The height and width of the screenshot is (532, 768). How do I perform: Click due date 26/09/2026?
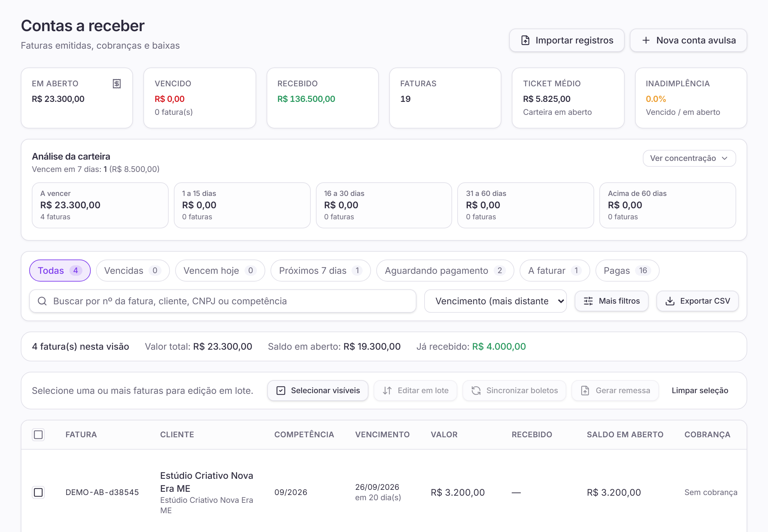(x=377, y=487)
